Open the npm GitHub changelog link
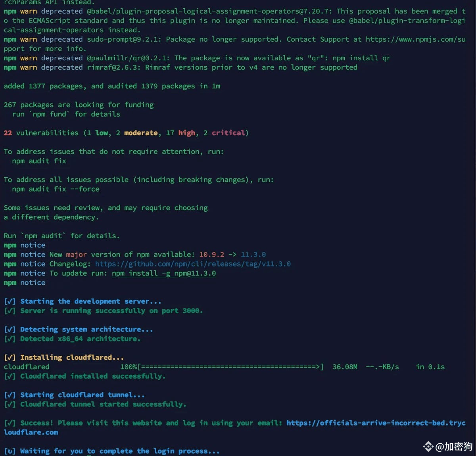476x456 pixels. [193, 264]
